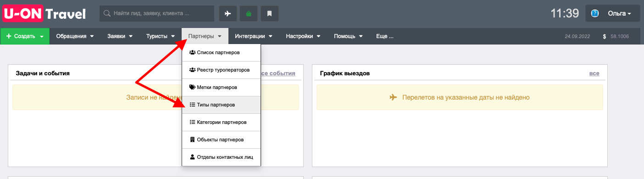Select Типы партнеров menu item
Screen dimensions: 644x179
pyautogui.click(x=222, y=105)
